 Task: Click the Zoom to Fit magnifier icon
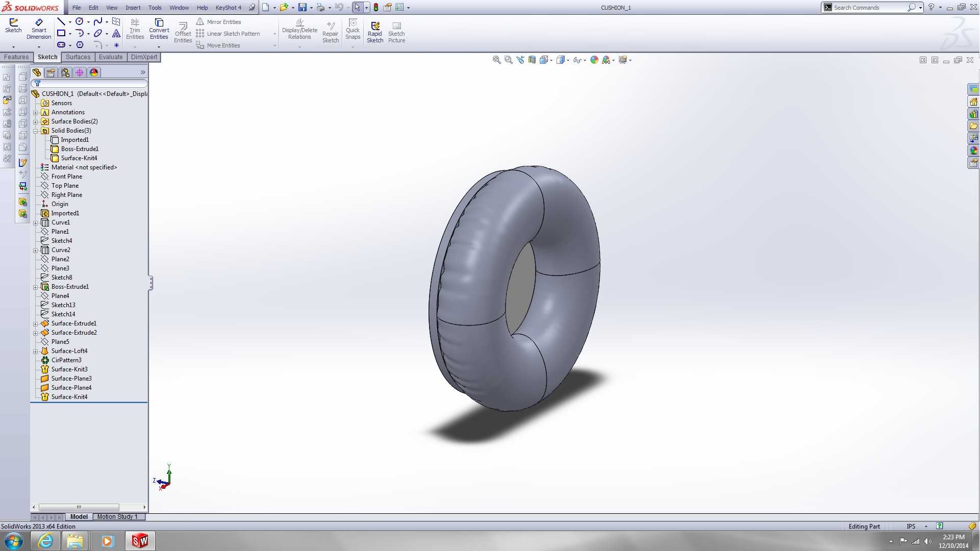tap(496, 60)
